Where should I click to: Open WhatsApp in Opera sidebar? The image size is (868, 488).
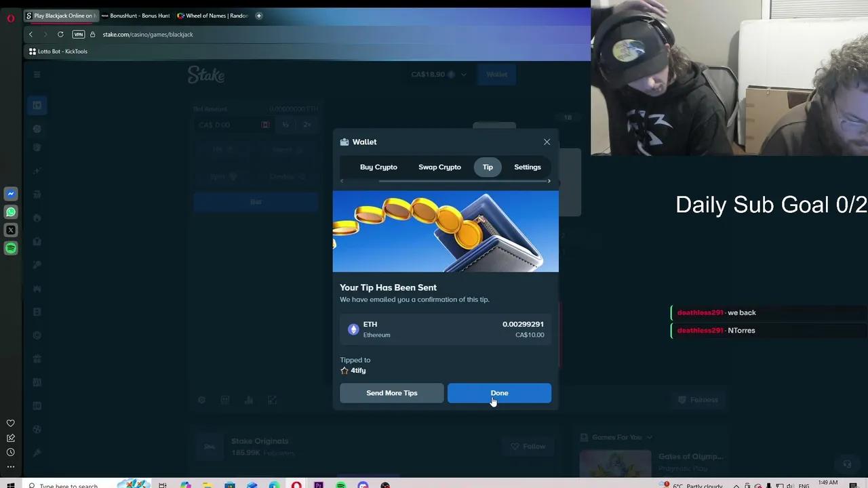point(11,212)
